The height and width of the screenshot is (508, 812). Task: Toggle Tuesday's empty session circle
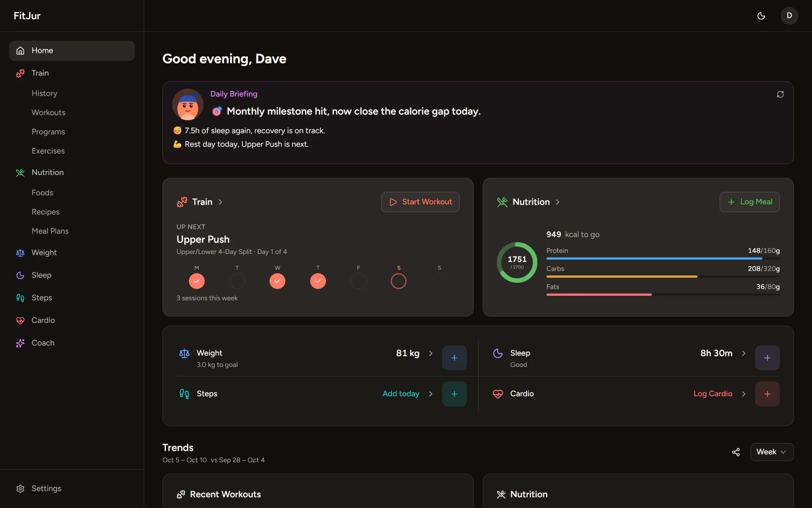(x=237, y=281)
